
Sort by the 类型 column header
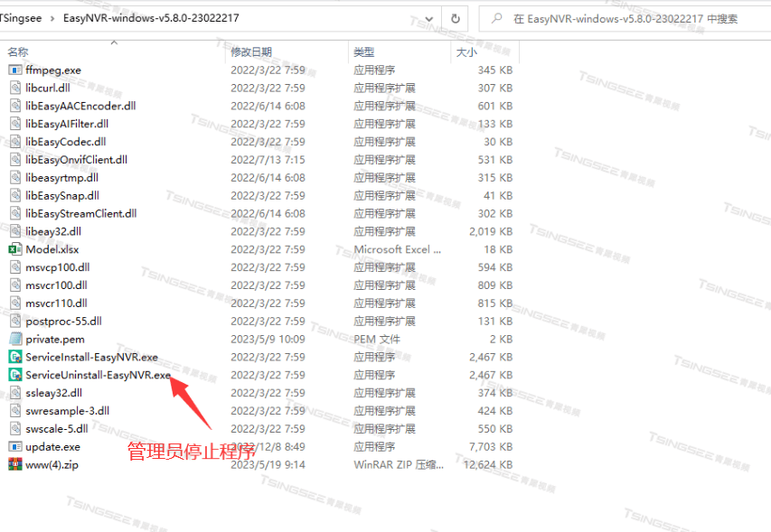(x=364, y=51)
